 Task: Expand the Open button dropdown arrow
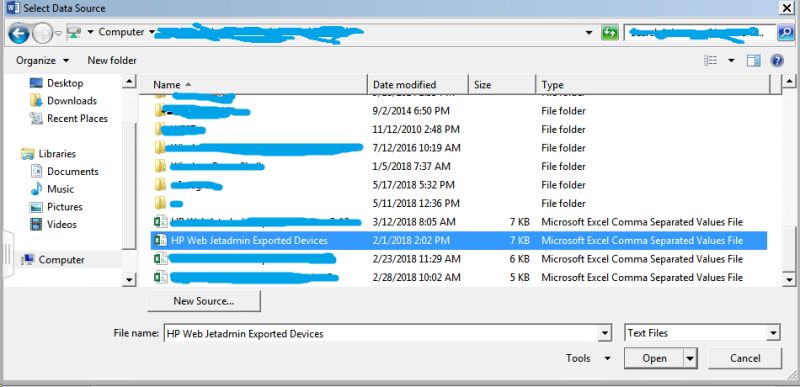coord(690,358)
